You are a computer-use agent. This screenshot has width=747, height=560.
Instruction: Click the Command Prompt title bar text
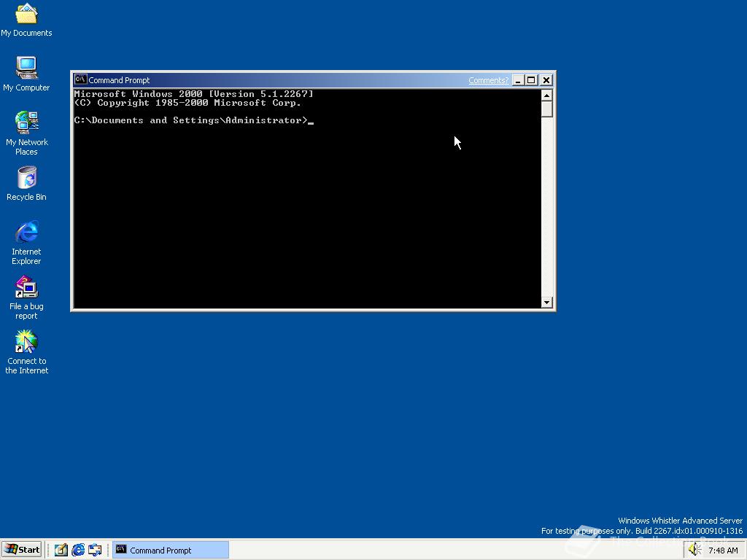tap(119, 80)
